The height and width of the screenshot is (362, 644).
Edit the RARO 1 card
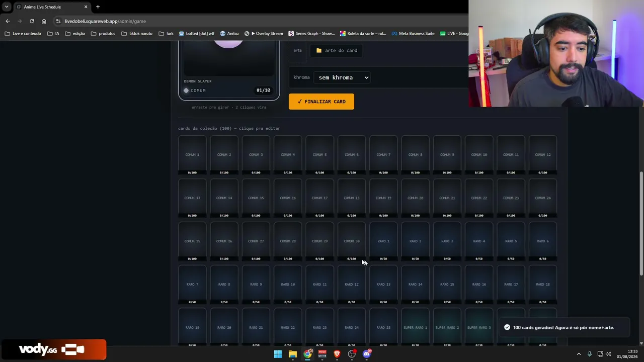click(383, 241)
